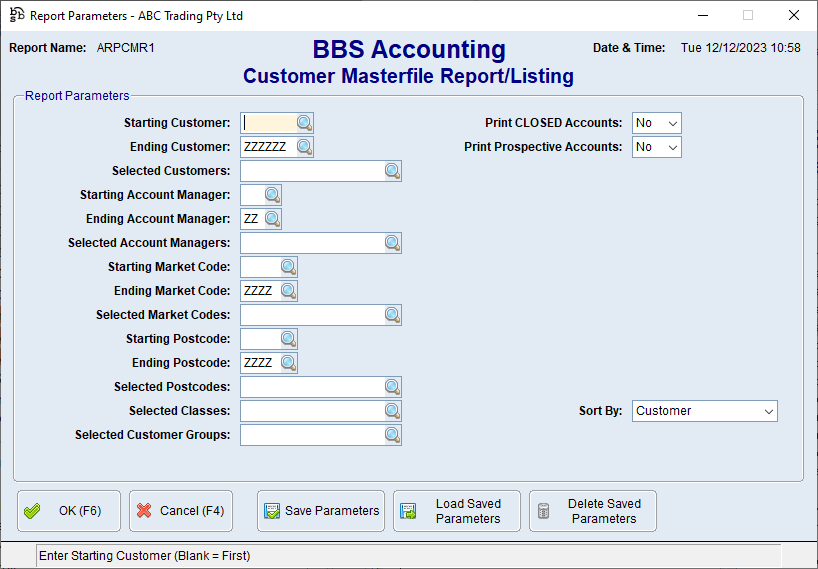Screen dimensions: 818x569
Task: Open lookup for Starting Market Code
Action: tap(288, 267)
